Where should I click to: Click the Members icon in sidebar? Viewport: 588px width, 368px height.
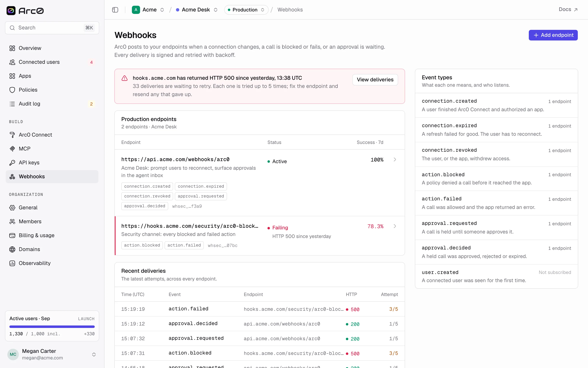[12, 221]
